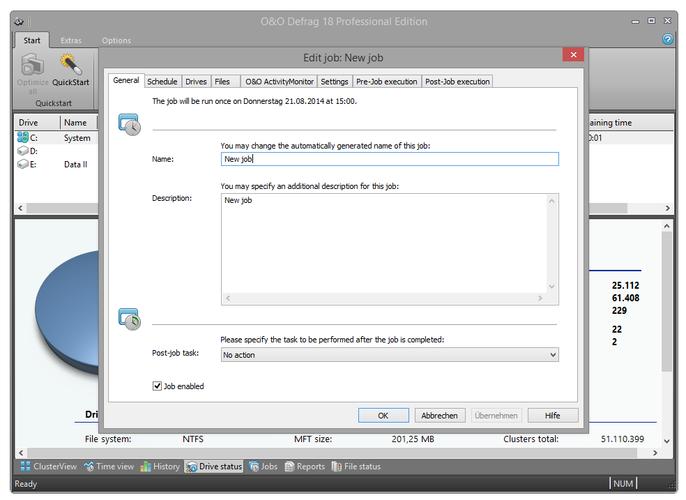Click the drive list scroll-left arrow
Image resolution: width=686 pixels, height=500 pixels.
pos(20,208)
